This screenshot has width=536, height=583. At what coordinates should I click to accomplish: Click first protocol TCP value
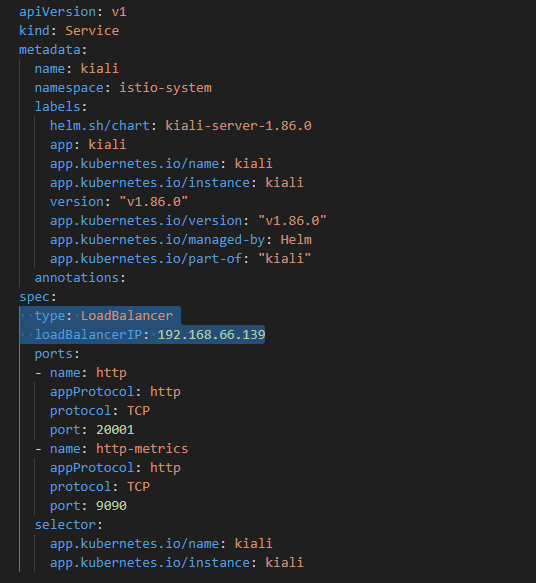point(139,411)
